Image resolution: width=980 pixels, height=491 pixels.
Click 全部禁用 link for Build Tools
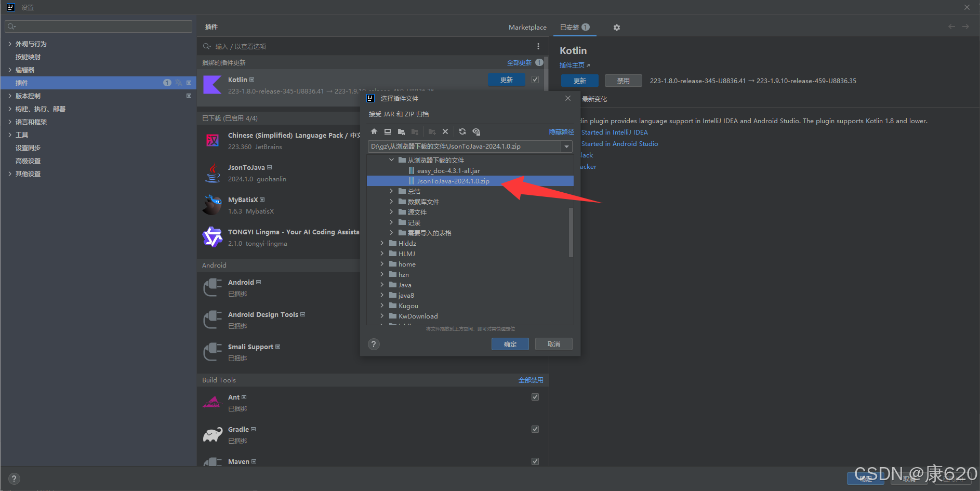(531, 380)
